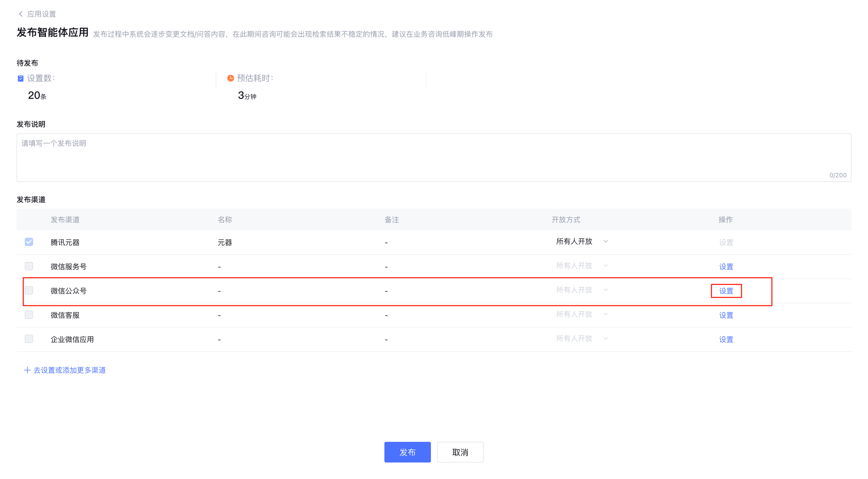Viewport: 868px width, 479px height.
Task: Enable the 微信客服 channel checkbox
Action: tap(29, 314)
